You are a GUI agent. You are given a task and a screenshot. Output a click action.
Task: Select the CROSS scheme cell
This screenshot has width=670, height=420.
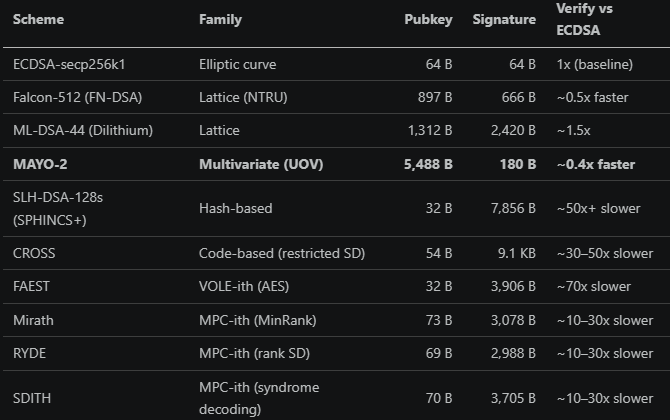34,253
